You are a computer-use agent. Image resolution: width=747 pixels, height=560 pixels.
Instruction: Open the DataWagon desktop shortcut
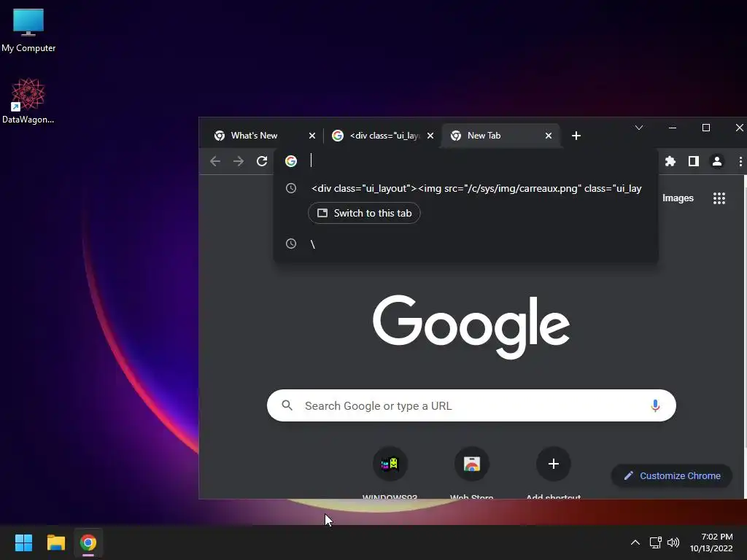click(28, 101)
